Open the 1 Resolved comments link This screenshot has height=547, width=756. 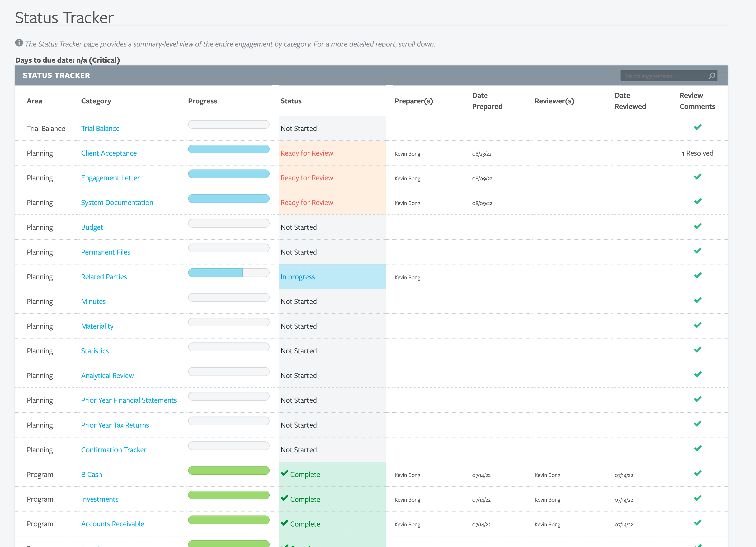[698, 153]
